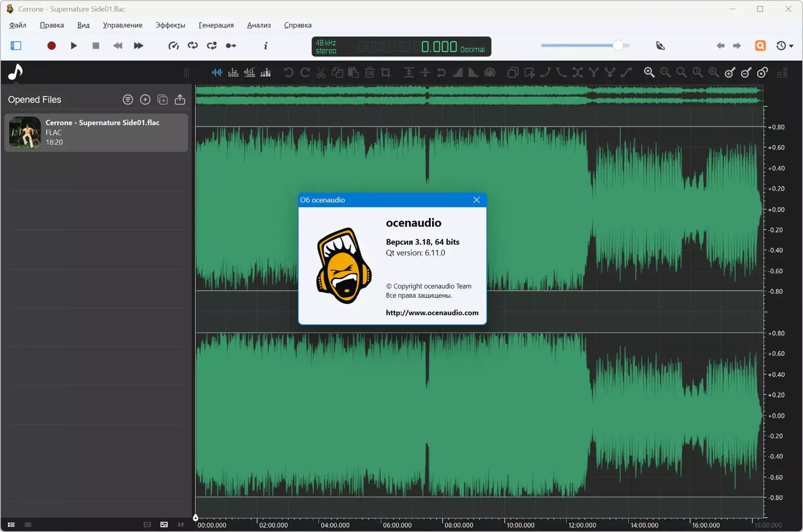Switch to spectrogram view icon

pyautogui.click(x=233, y=72)
